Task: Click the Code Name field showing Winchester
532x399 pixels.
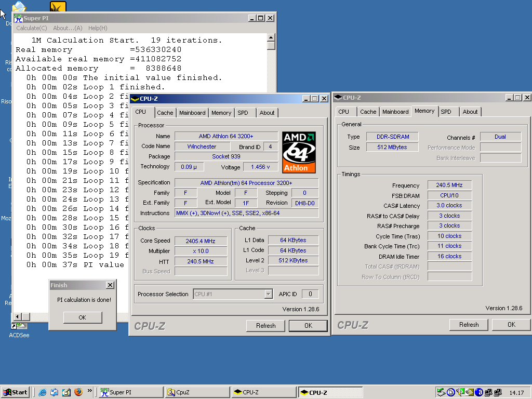Action: (202, 147)
